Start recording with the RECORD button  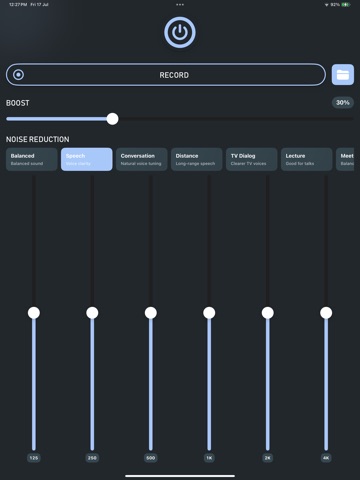click(x=166, y=75)
